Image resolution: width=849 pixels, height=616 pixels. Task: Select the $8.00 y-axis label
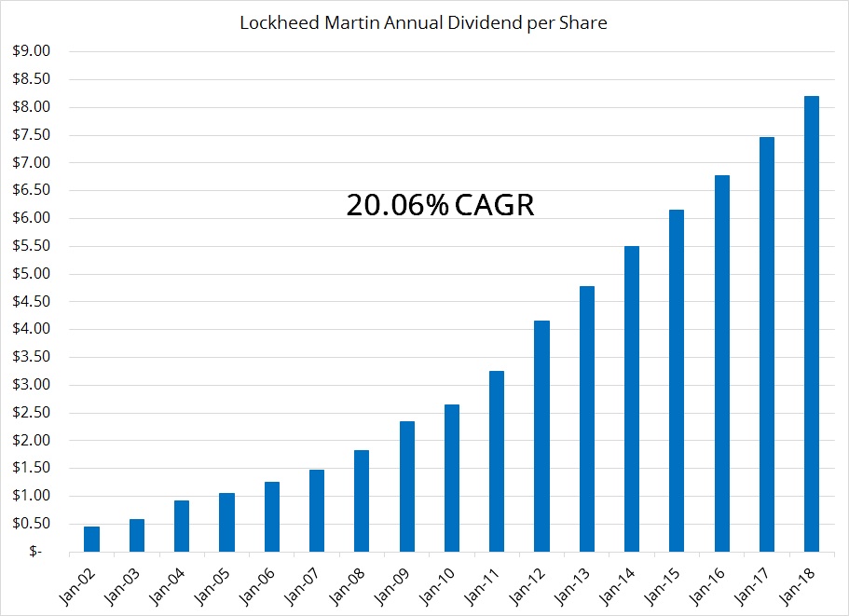point(32,106)
